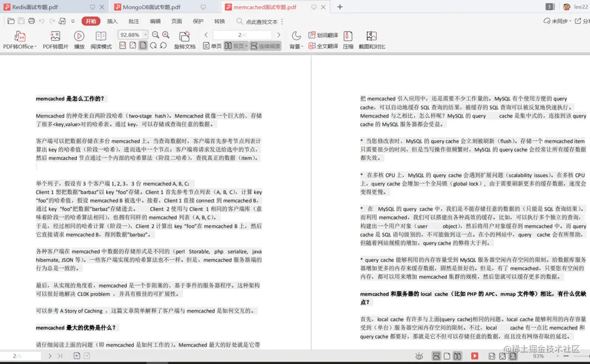
Task: Click the print icon in quick access bar
Action: click(x=31, y=21)
